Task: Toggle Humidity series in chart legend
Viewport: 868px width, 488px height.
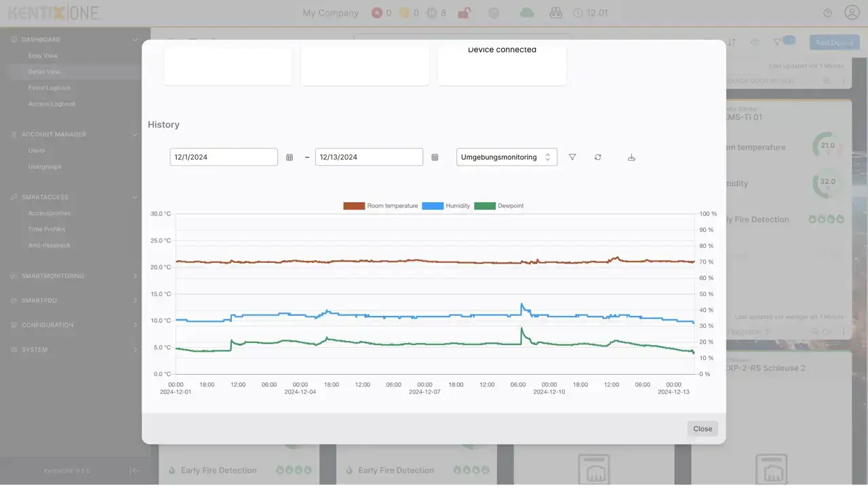Action: (446, 206)
